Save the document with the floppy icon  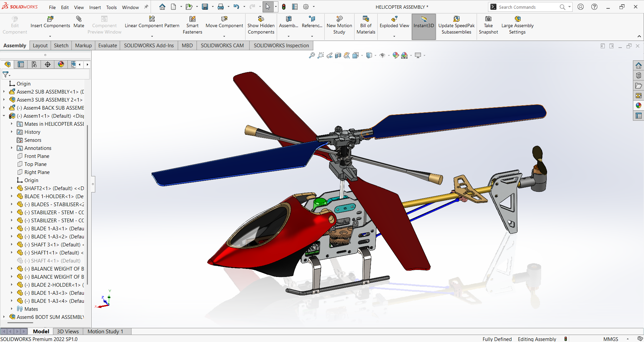tap(205, 7)
